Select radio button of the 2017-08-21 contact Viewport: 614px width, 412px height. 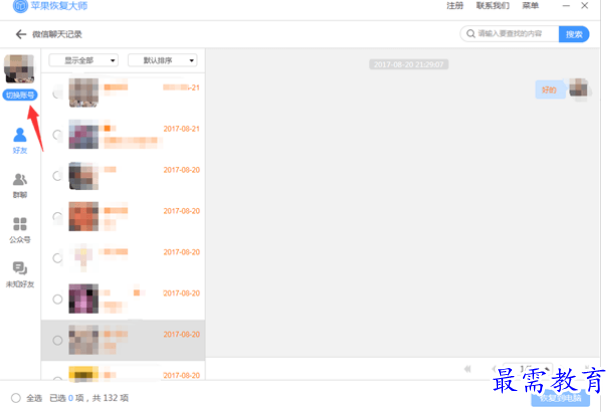58,135
